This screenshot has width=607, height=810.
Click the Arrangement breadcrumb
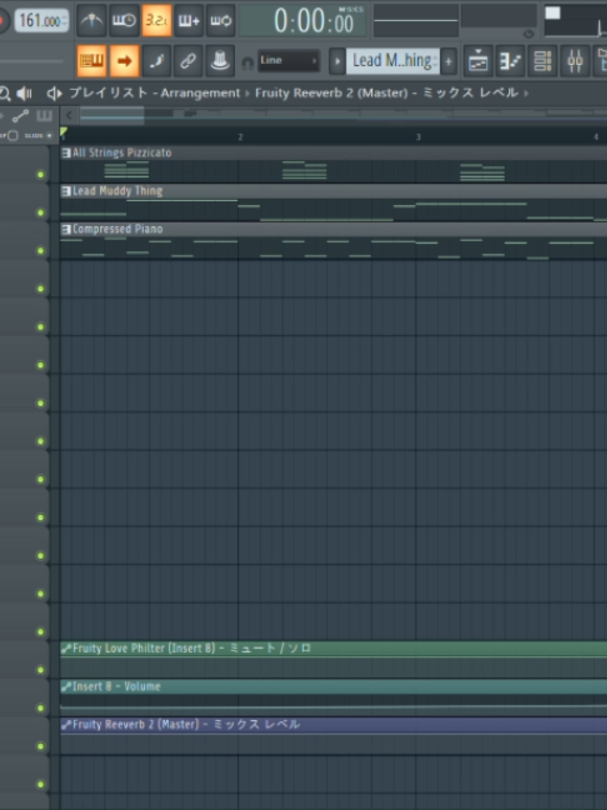(200, 93)
